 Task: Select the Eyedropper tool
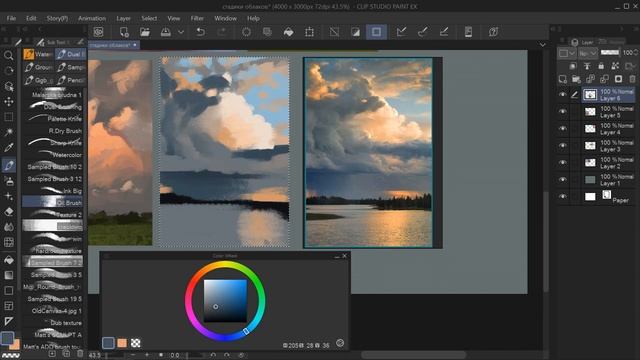[x=8, y=148]
